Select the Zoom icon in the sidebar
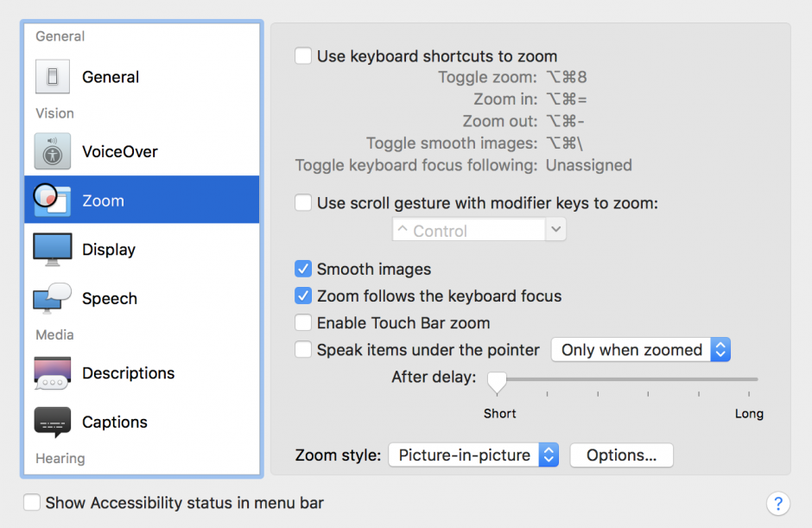The width and height of the screenshot is (812, 528). 52,200
